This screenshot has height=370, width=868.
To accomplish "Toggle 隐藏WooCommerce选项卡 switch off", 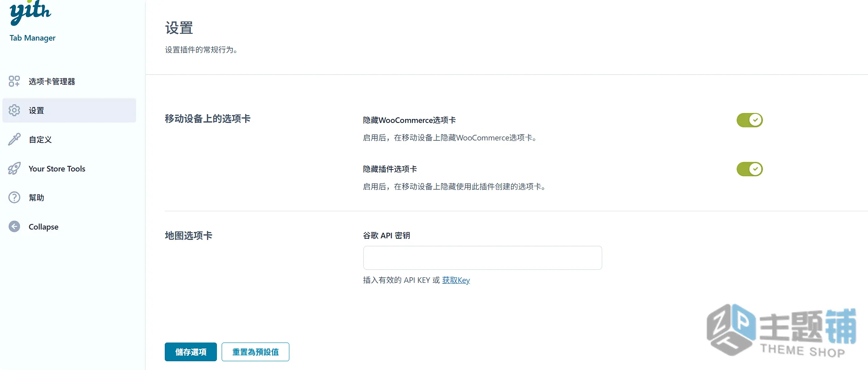I will (749, 120).
